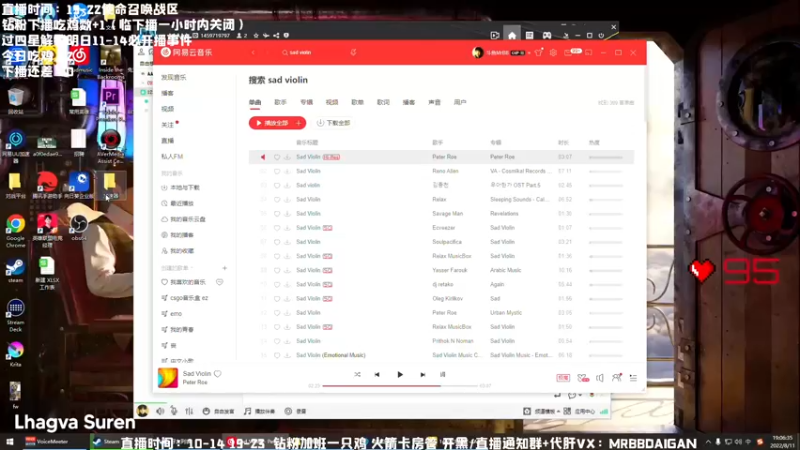Skip to the next track
800x450 pixels.
coord(422,374)
